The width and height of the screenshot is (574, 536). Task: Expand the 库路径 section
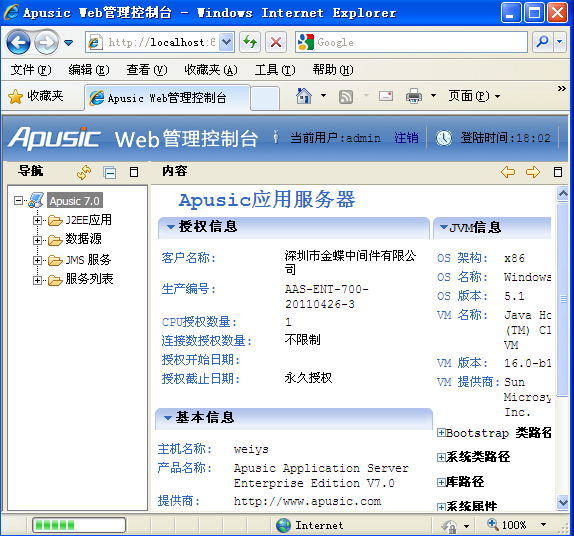[441, 482]
